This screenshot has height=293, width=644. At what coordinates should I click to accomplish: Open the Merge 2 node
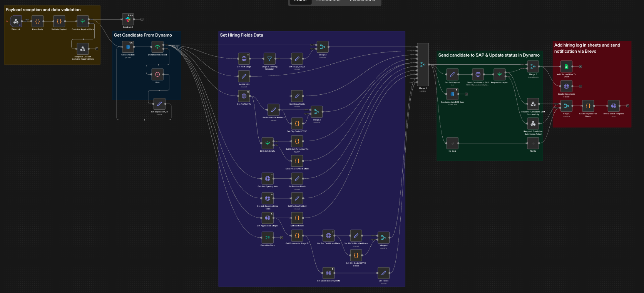click(x=323, y=47)
